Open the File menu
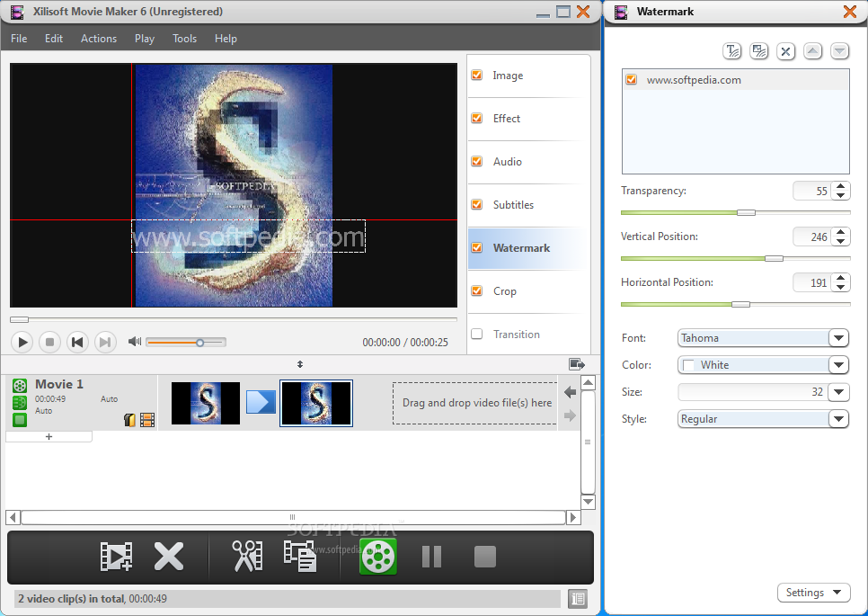The image size is (868, 616). pyautogui.click(x=19, y=39)
